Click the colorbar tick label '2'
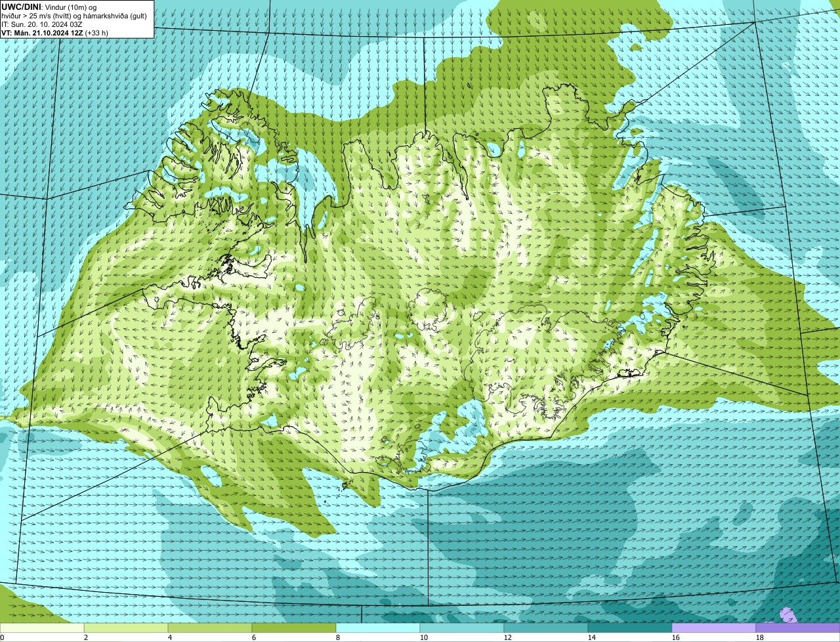Viewport: 840px width, 642px height. pos(86,637)
